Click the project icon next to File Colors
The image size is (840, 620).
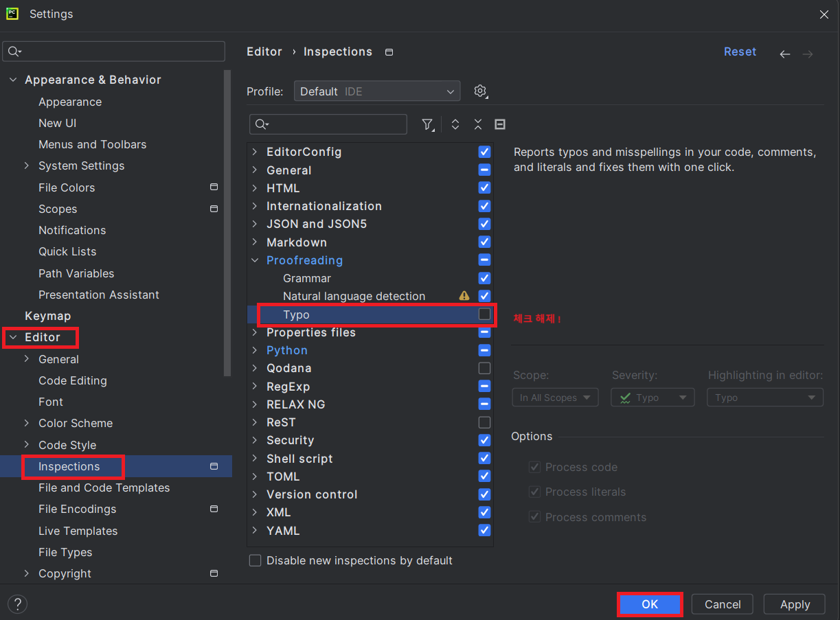[x=214, y=187]
